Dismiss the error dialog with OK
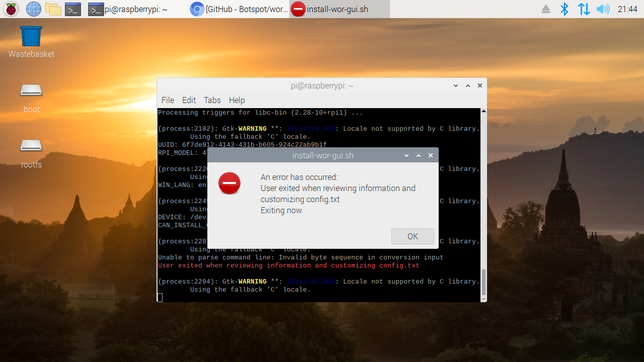The height and width of the screenshot is (362, 644). [413, 236]
